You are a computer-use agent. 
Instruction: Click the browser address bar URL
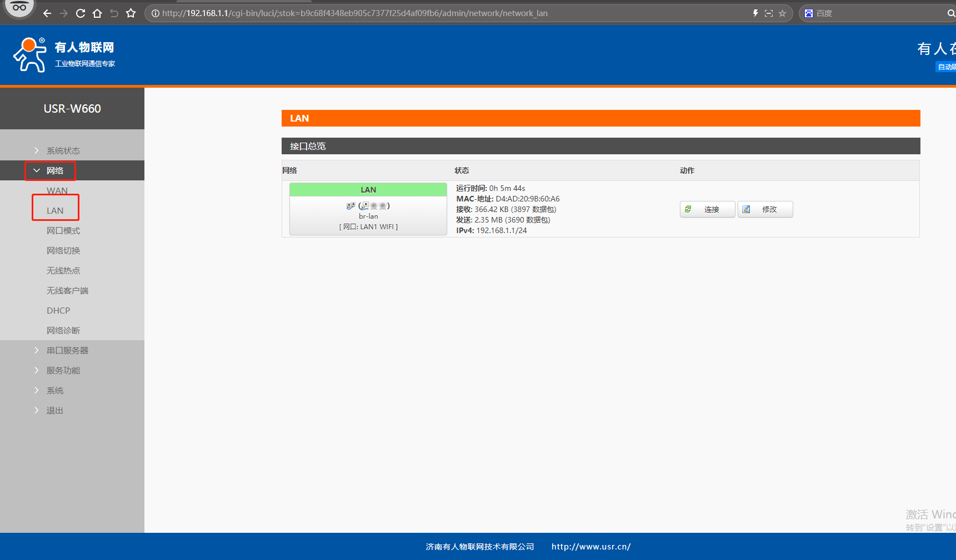click(354, 13)
